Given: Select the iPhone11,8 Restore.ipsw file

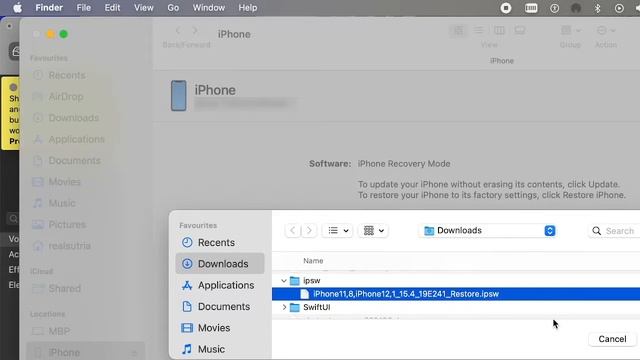Looking at the screenshot, I should [456, 294].
